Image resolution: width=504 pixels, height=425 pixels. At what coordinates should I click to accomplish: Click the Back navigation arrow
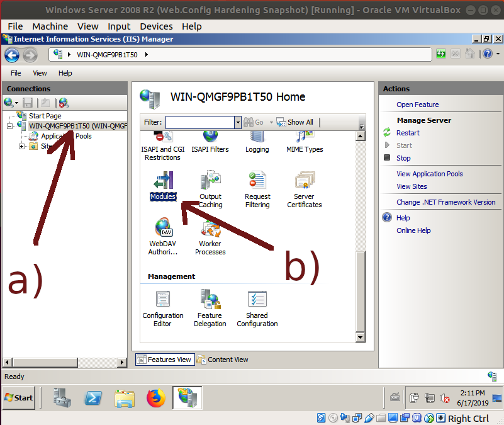[x=11, y=55]
